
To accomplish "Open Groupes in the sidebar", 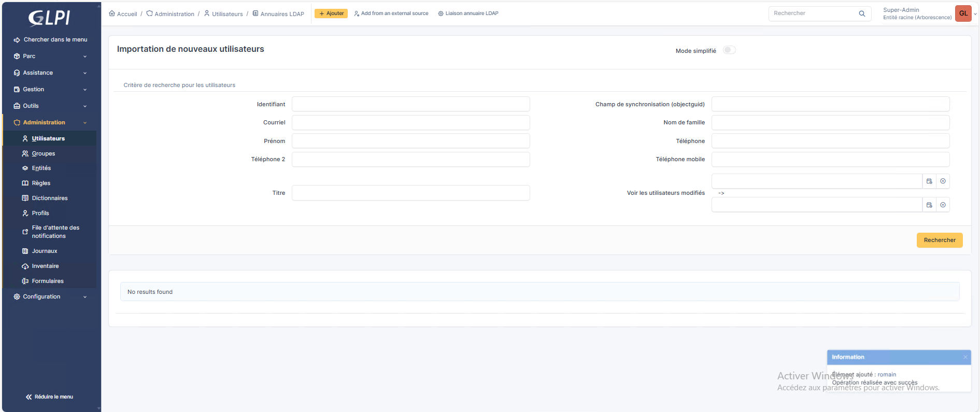I will [44, 153].
